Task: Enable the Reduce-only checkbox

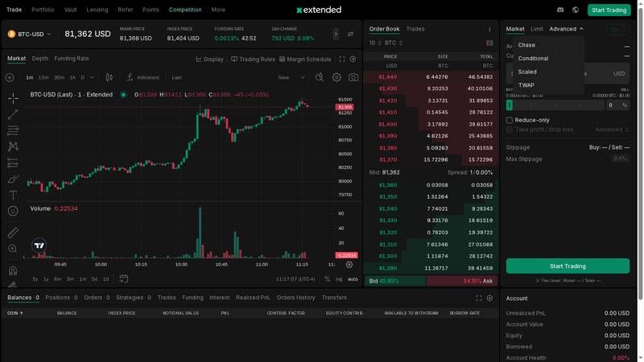Action: 510,120
